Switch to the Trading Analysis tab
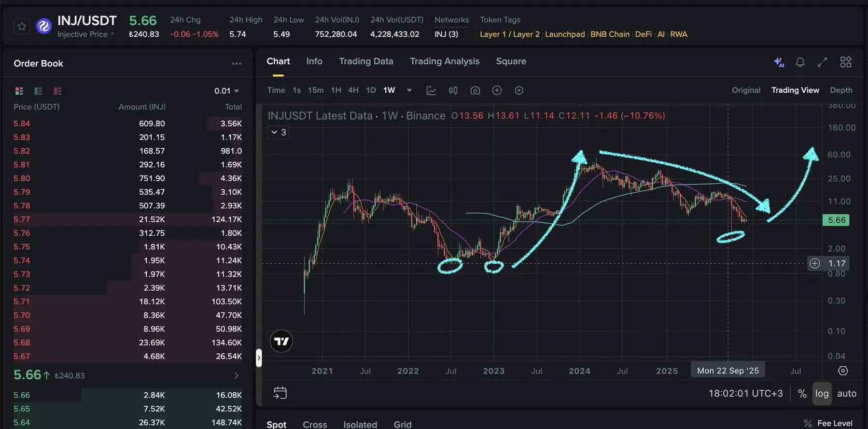 445,61
